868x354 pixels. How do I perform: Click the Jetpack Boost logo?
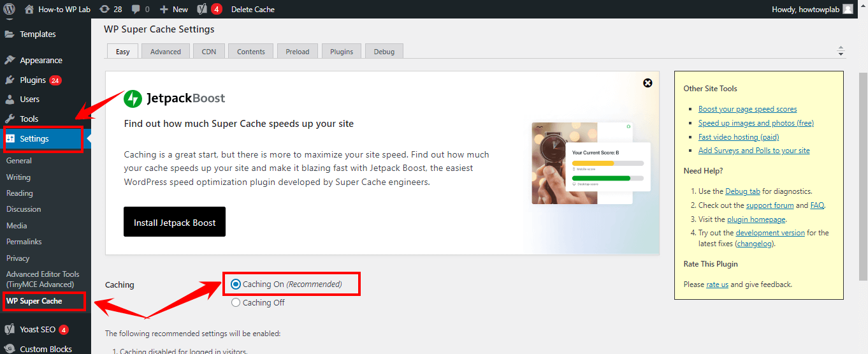[x=174, y=98]
